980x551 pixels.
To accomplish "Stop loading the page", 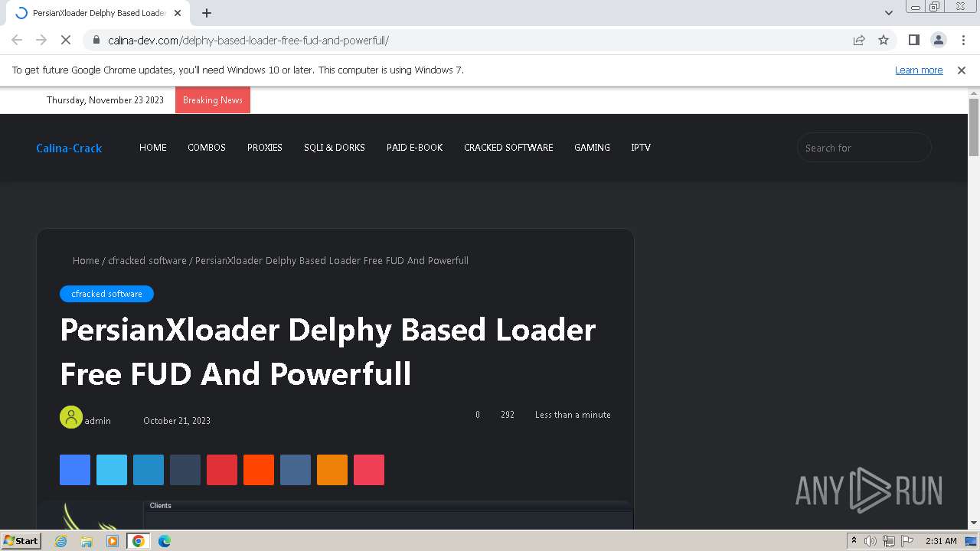I will pyautogui.click(x=66, y=40).
